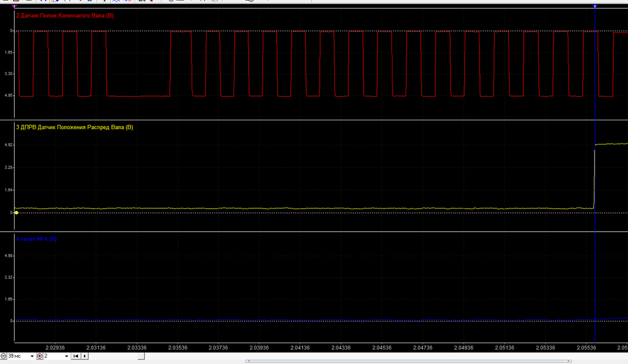Jump to the start of the recording
The width and height of the screenshot is (628, 364).
(x=76, y=356)
